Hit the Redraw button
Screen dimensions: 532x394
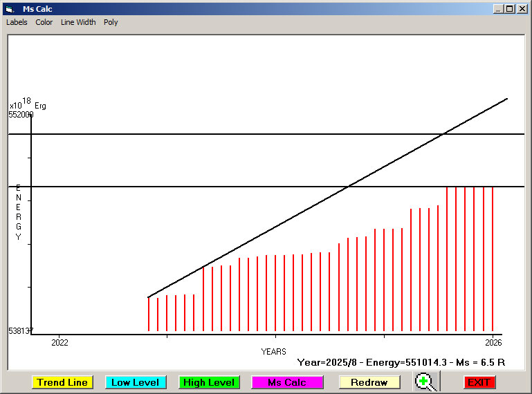pos(369,382)
